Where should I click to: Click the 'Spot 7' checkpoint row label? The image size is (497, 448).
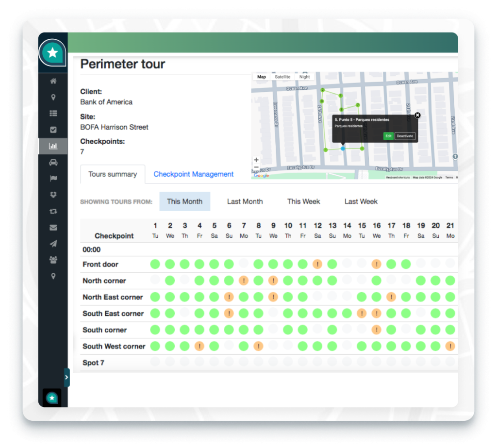coord(93,363)
